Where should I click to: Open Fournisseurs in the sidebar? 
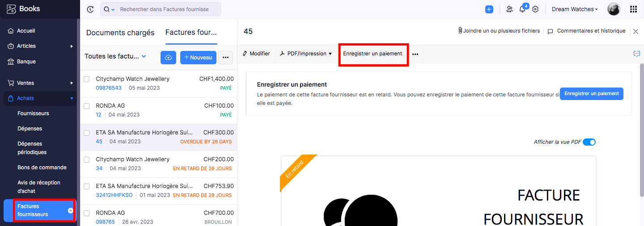click(34, 113)
